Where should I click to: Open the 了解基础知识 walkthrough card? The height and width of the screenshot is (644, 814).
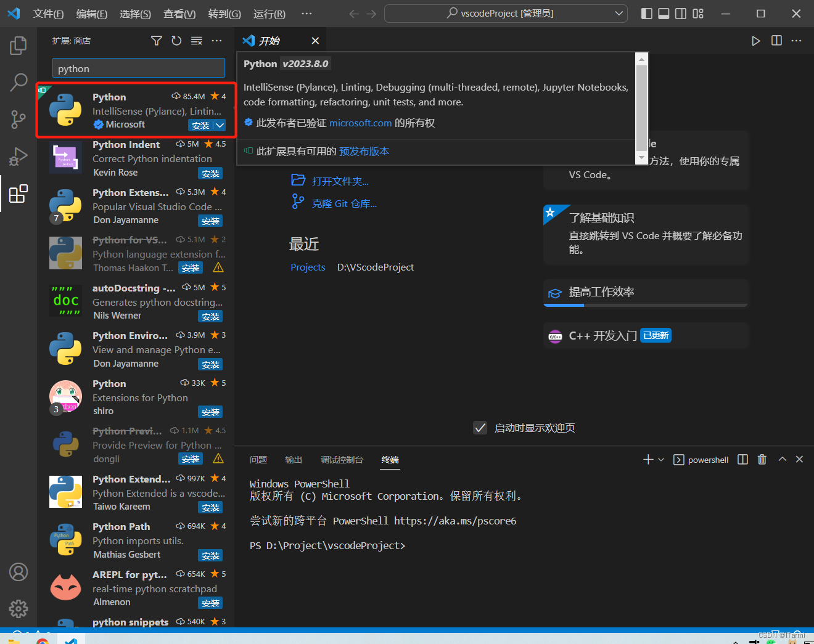[646, 235]
